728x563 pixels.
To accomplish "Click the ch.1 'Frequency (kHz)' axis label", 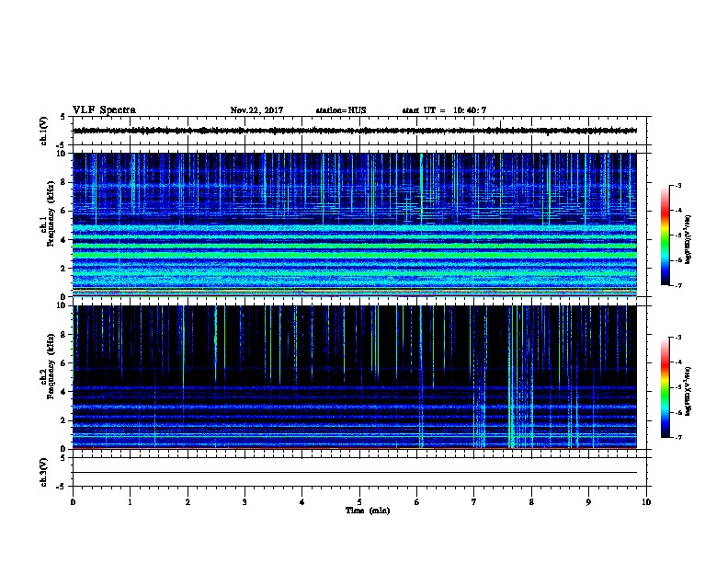I will coord(51,213).
